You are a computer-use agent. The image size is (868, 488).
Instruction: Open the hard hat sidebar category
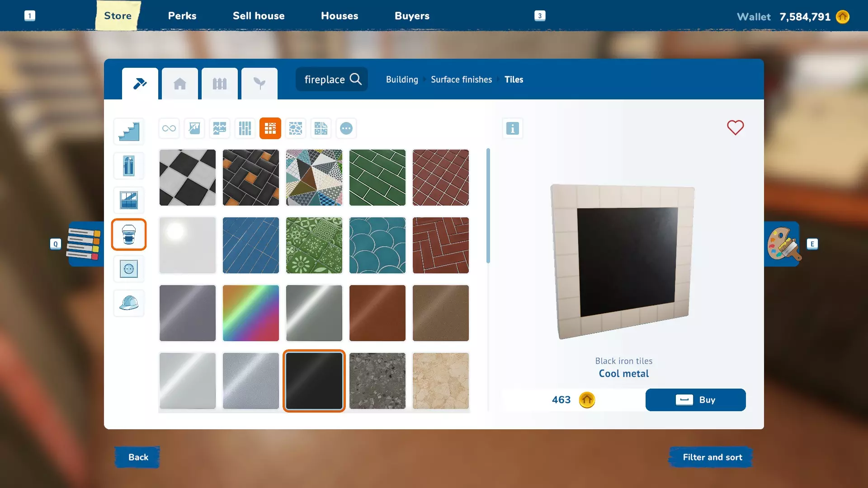click(x=129, y=303)
